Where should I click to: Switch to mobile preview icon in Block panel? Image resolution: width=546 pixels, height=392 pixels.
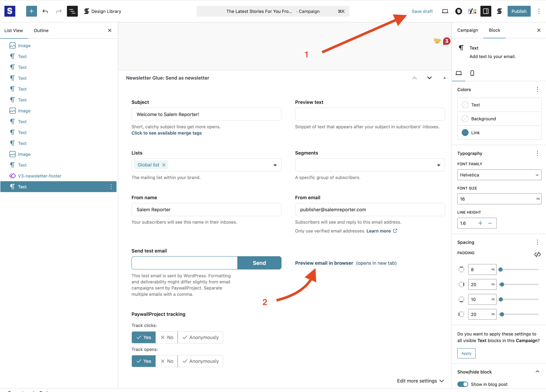[x=472, y=73]
